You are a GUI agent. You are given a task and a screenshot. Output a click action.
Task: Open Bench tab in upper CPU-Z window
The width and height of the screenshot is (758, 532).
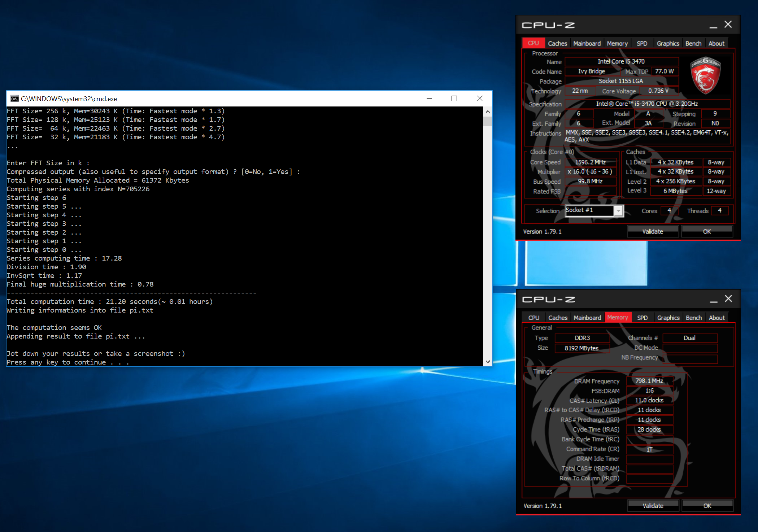(x=693, y=43)
